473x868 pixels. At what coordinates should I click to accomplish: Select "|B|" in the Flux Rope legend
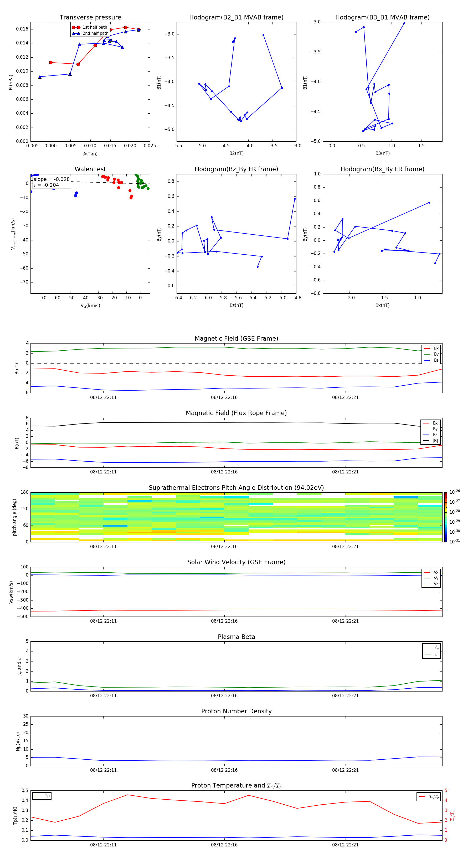[x=431, y=441]
